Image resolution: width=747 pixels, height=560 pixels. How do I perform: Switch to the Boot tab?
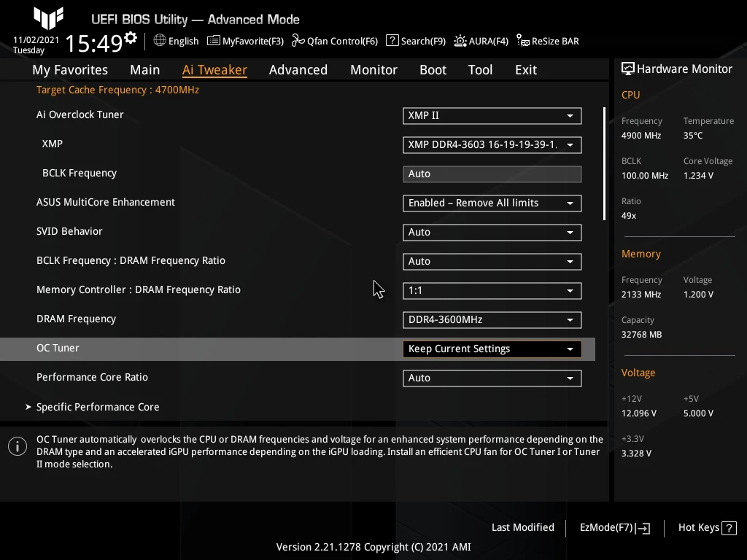433,70
